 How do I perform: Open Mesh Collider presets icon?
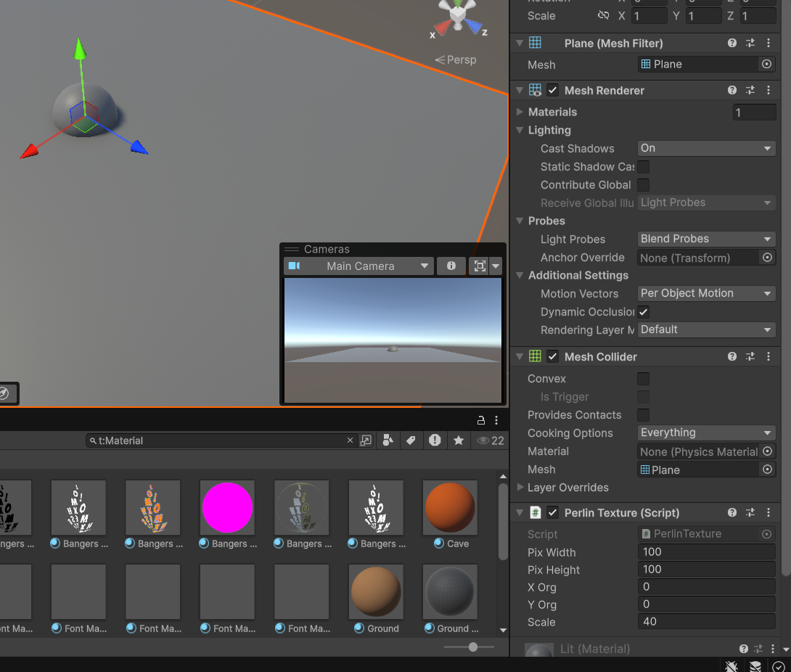pyautogui.click(x=750, y=356)
